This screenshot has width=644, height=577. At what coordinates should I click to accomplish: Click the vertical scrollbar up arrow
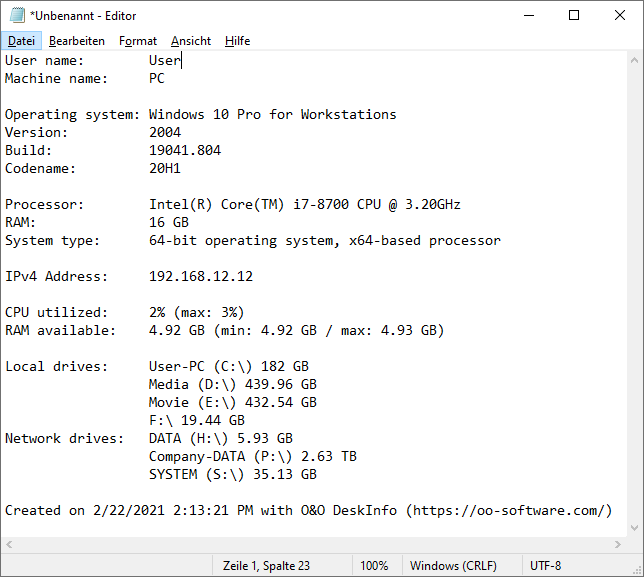point(634,61)
